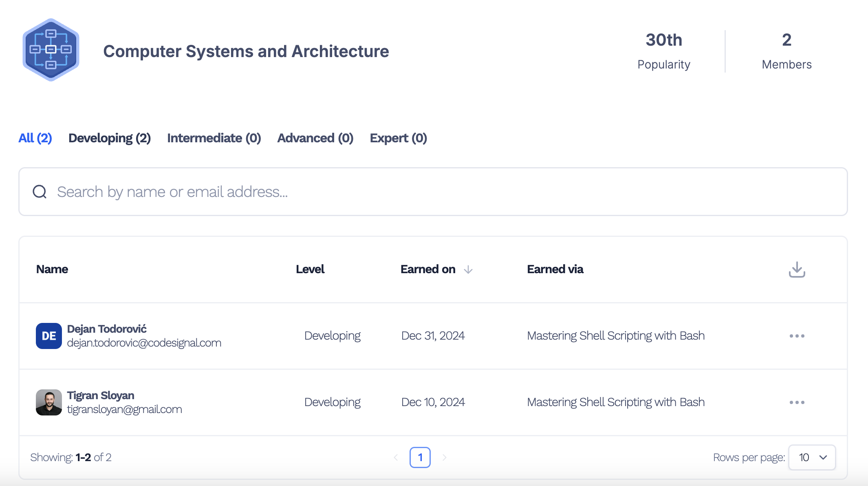Select the Expert (0) tab

pyautogui.click(x=399, y=138)
